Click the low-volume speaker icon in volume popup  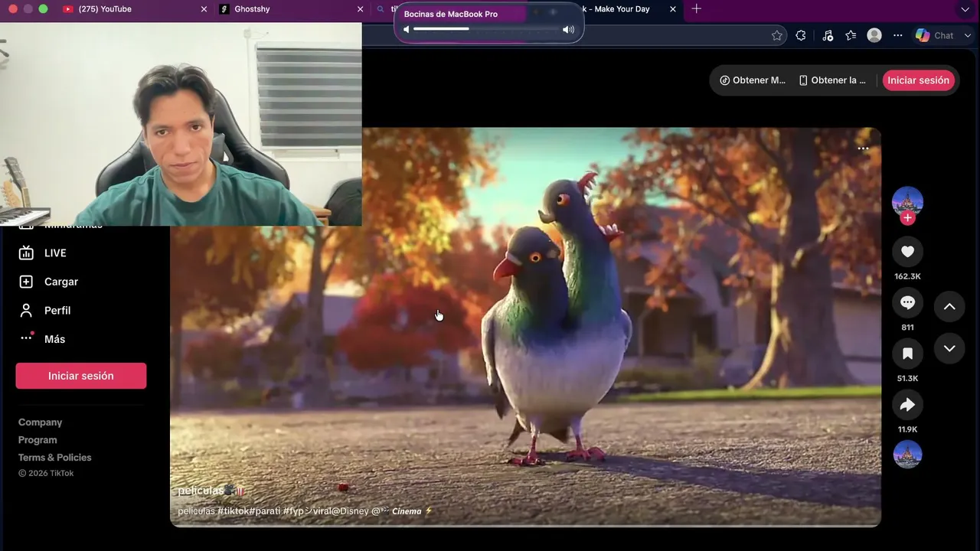(407, 29)
